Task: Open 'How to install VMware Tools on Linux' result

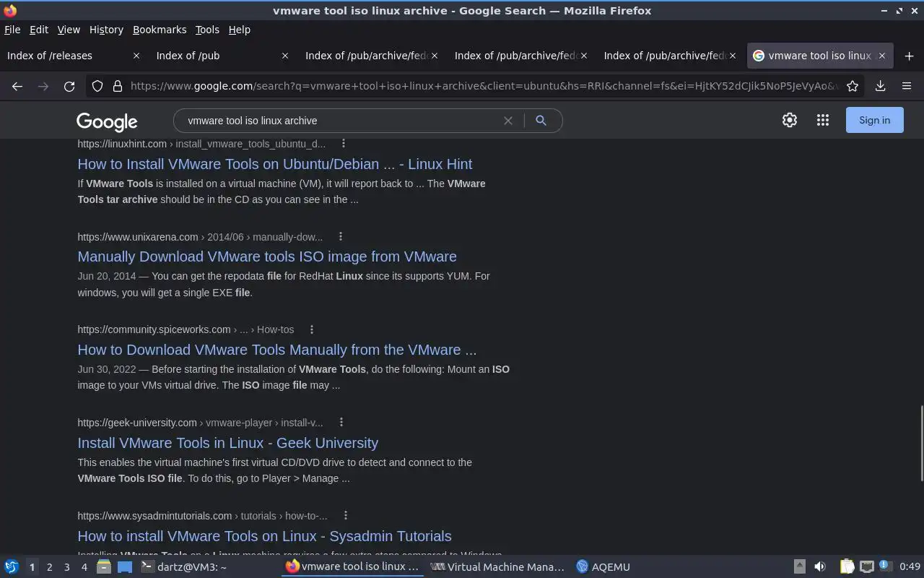Action: 264,536
